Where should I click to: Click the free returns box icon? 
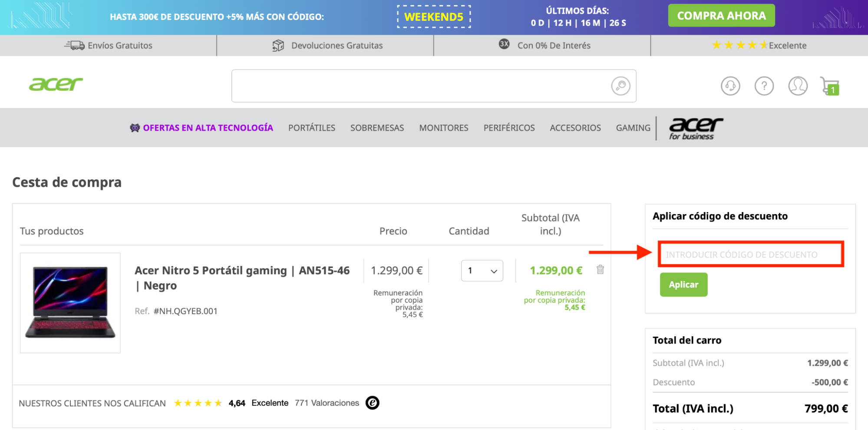pos(278,46)
